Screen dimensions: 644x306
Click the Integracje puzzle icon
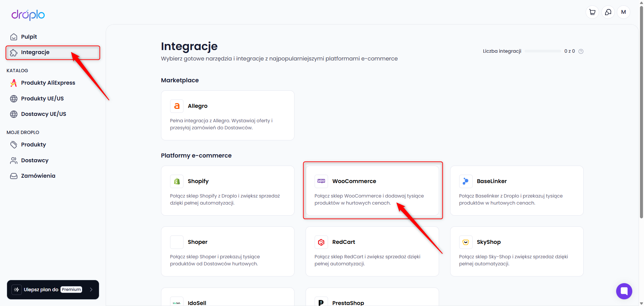coord(14,52)
